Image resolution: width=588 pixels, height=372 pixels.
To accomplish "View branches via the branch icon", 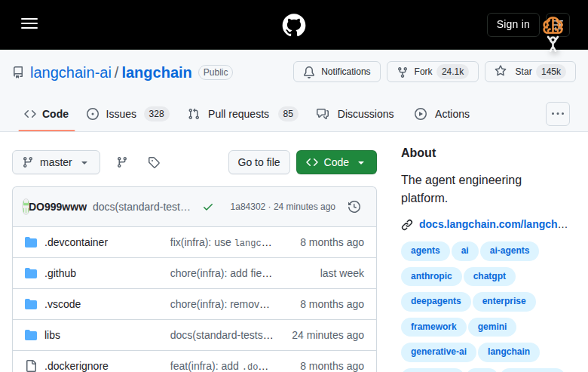I will [122, 162].
